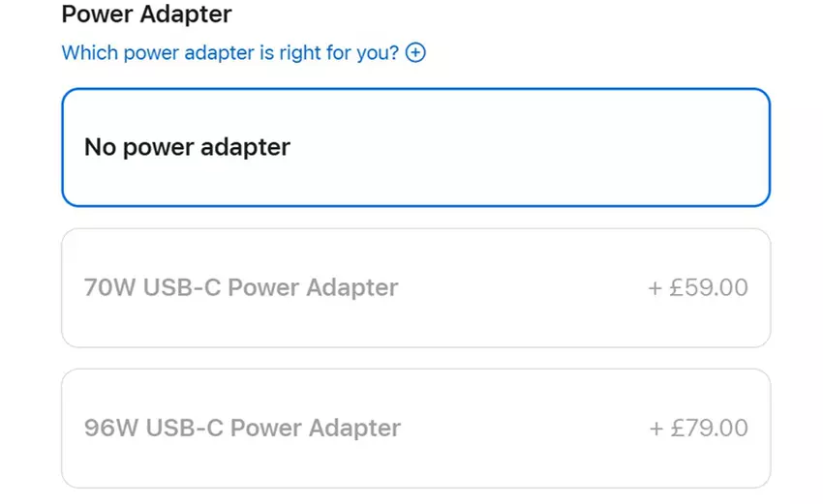The image size is (823, 504).
Task: Choose the 96W USB-C Power Adapter option
Action: [415, 428]
